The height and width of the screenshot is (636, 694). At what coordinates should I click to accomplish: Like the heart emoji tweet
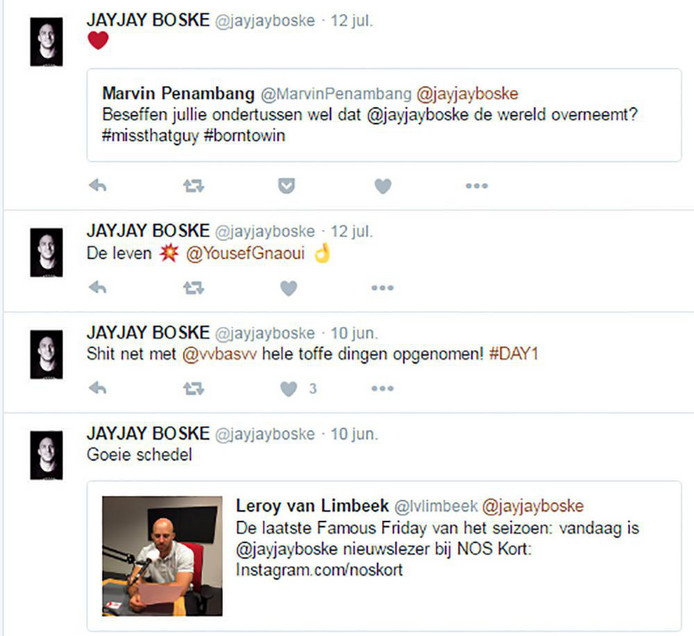pos(383,186)
